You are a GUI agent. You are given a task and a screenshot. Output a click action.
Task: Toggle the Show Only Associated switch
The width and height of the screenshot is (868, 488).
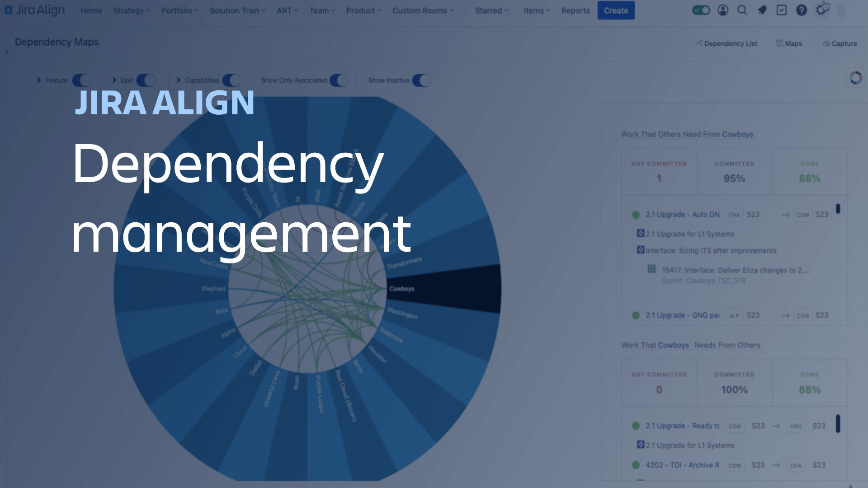[338, 80]
